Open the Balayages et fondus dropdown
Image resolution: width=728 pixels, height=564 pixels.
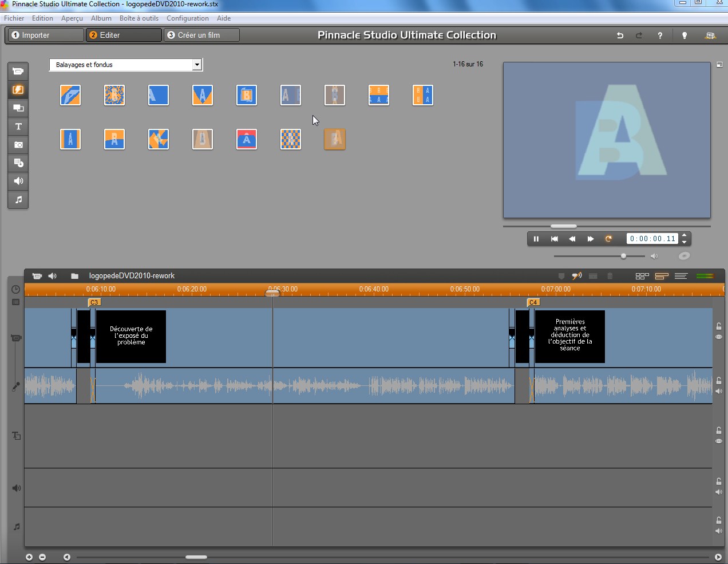197,65
